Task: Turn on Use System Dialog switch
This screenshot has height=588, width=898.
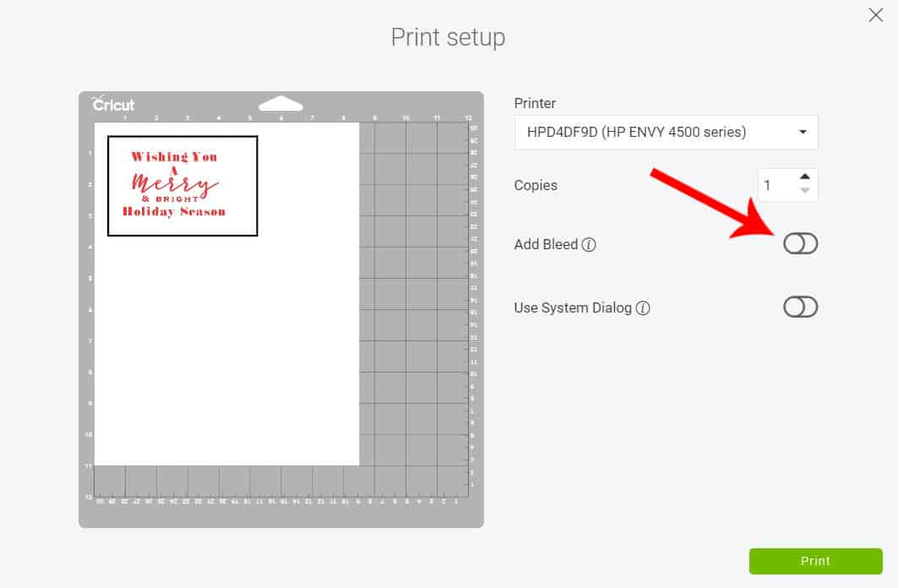Action: click(800, 308)
